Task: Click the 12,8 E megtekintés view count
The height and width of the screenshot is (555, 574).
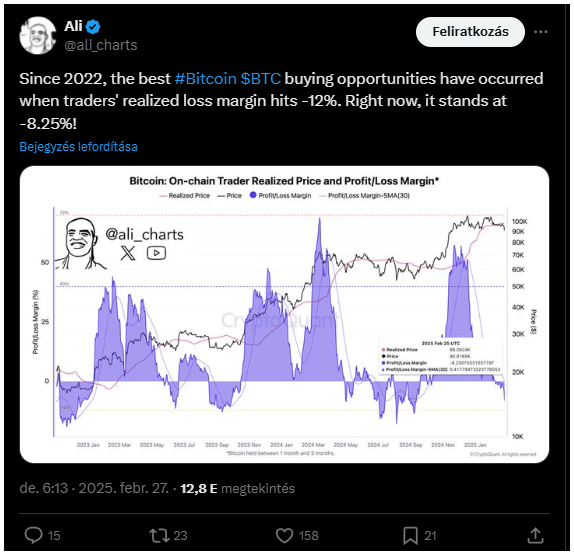Action: tap(238, 488)
